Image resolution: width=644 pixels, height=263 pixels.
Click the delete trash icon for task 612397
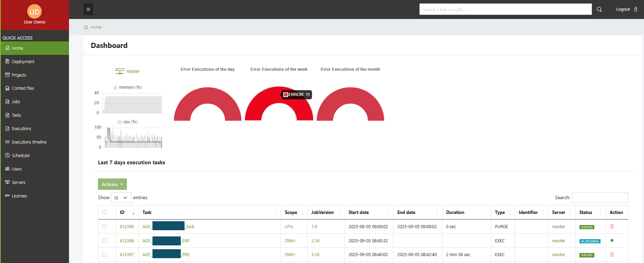(612, 255)
